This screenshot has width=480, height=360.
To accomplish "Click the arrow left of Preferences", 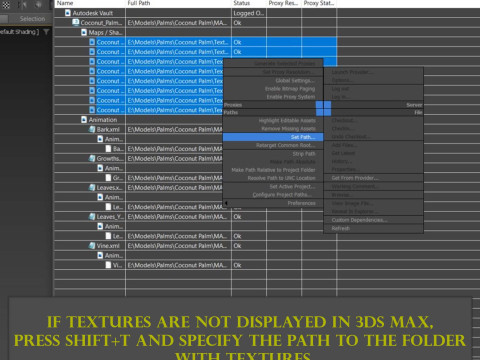I will (x=226, y=203).
